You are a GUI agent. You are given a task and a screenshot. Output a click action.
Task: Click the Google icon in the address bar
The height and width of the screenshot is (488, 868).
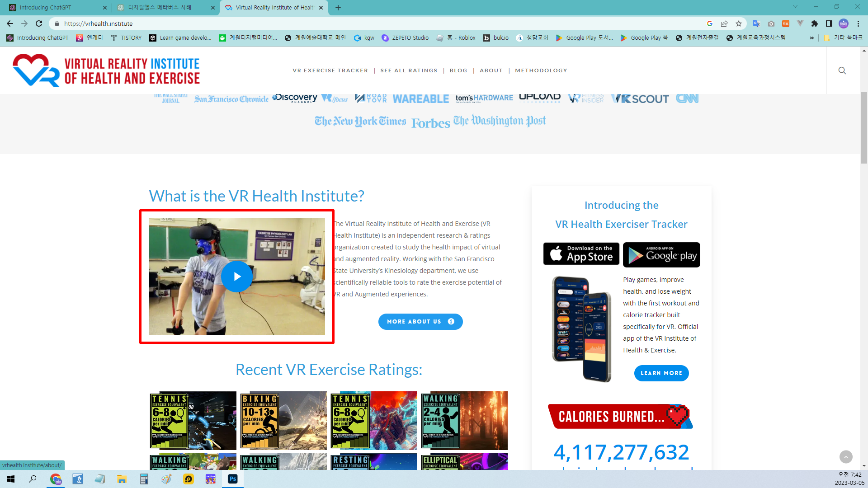(710, 23)
